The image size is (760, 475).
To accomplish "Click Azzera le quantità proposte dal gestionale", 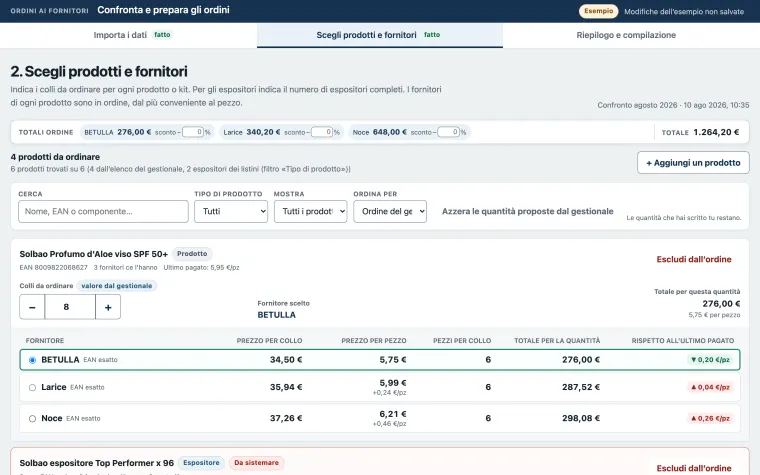I will [x=528, y=211].
